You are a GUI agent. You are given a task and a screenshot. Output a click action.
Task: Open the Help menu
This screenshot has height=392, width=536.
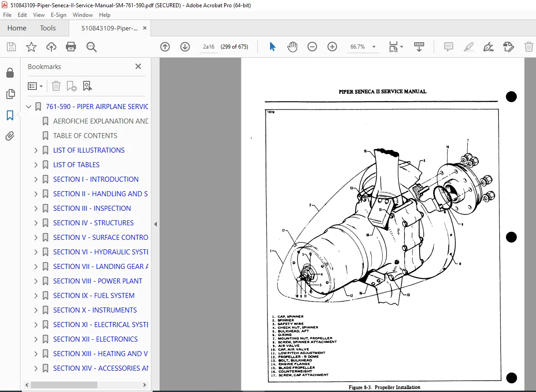click(x=105, y=15)
